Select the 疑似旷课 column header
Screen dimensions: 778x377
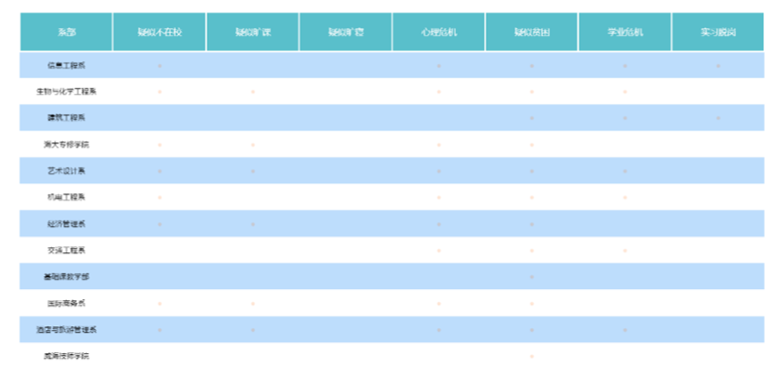[x=253, y=32]
